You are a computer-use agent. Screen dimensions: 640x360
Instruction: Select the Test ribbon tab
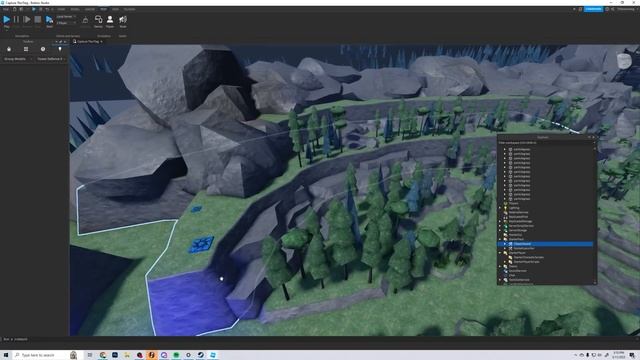point(103,9)
